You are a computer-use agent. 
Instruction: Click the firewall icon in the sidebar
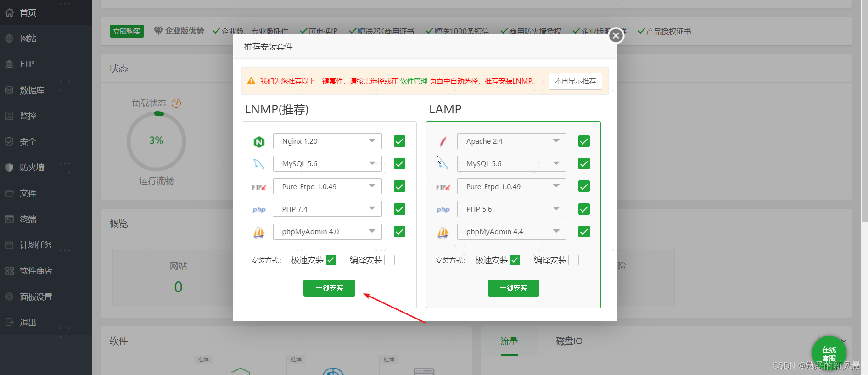point(9,168)
